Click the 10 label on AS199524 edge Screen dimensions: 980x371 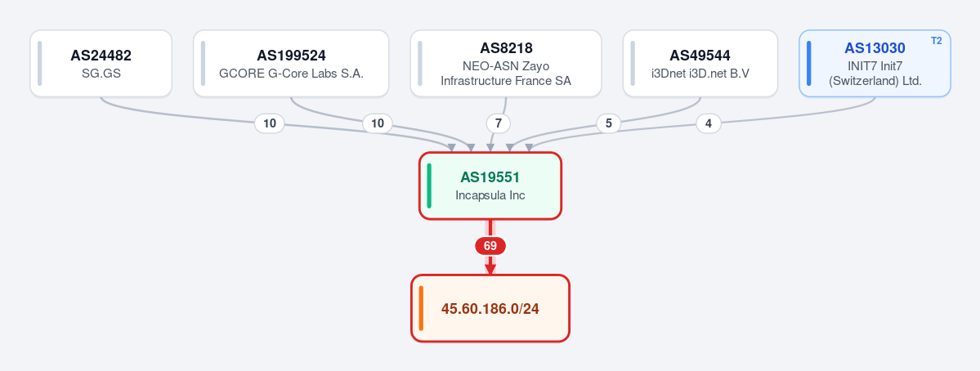pyautogui.click(x=378, y=123)
